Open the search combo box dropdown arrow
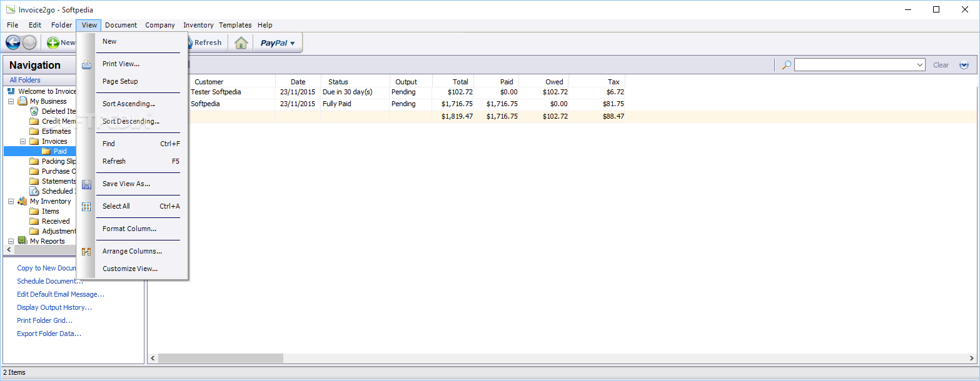The image size is (980, 381). (920, 65)
